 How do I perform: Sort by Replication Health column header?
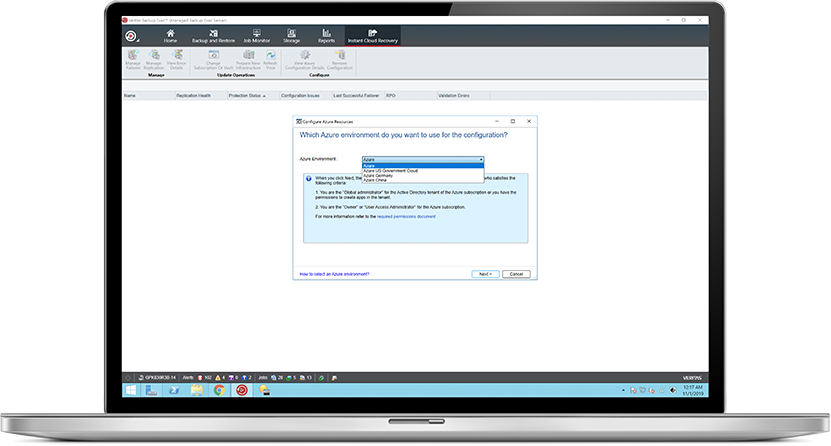pos(201,96)
